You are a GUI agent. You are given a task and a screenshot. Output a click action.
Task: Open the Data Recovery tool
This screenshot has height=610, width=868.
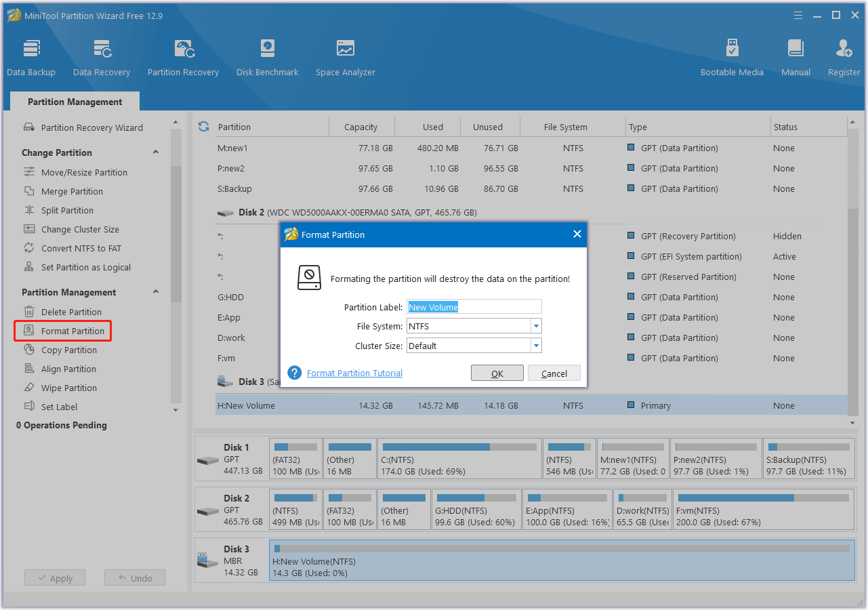pyautogui.click(x=101, y=56)
